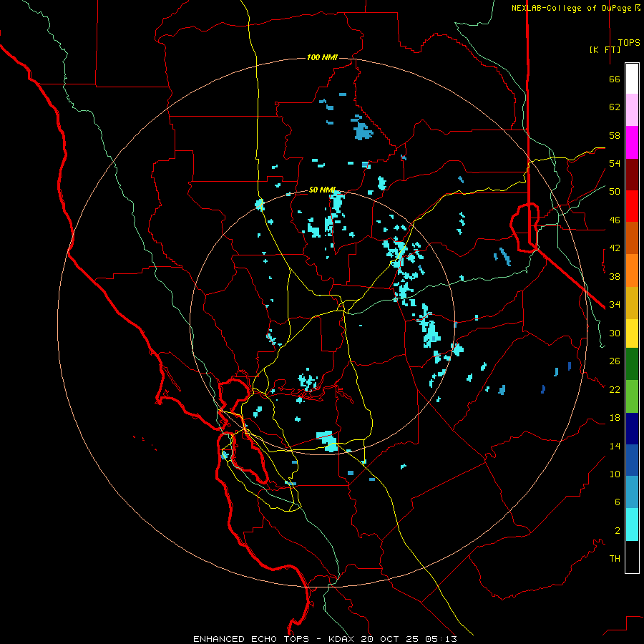Select the light pink 62 kft swatch

pyautogui.click(x=632, y=110)
